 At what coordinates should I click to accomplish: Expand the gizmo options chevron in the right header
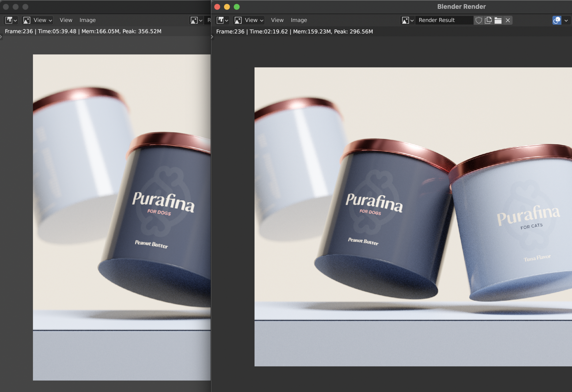pyautogui.click(x=566, y=20)
